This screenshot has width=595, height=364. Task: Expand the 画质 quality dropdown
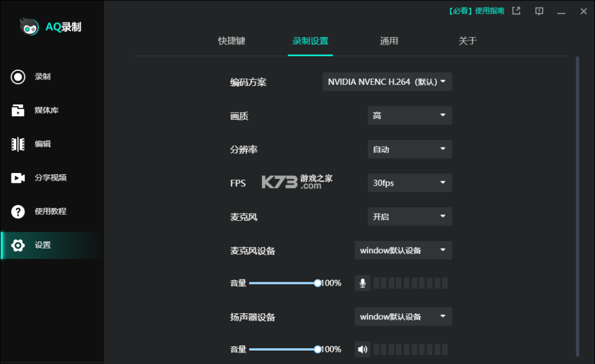410,116
